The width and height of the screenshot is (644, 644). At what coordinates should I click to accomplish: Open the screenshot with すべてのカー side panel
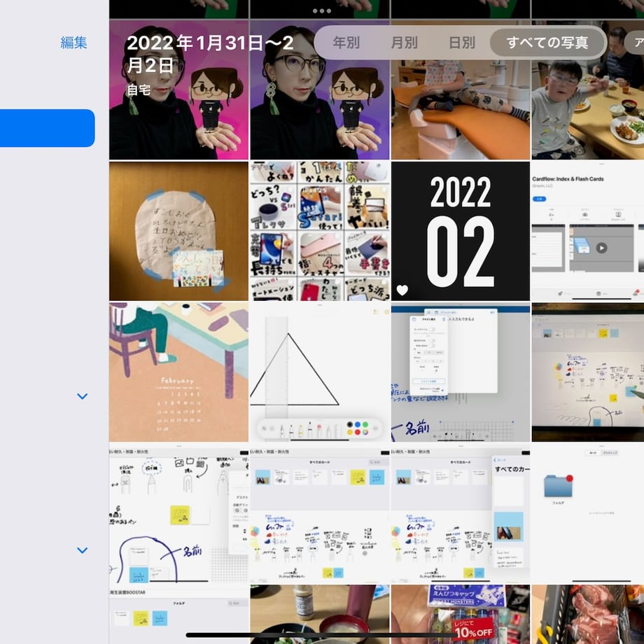pyautogui.click(x=461, y=513)
